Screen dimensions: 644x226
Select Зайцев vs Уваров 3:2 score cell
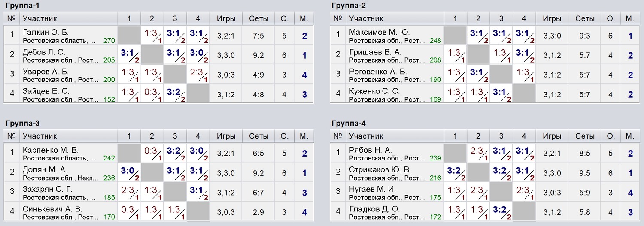tap(175, 94)
